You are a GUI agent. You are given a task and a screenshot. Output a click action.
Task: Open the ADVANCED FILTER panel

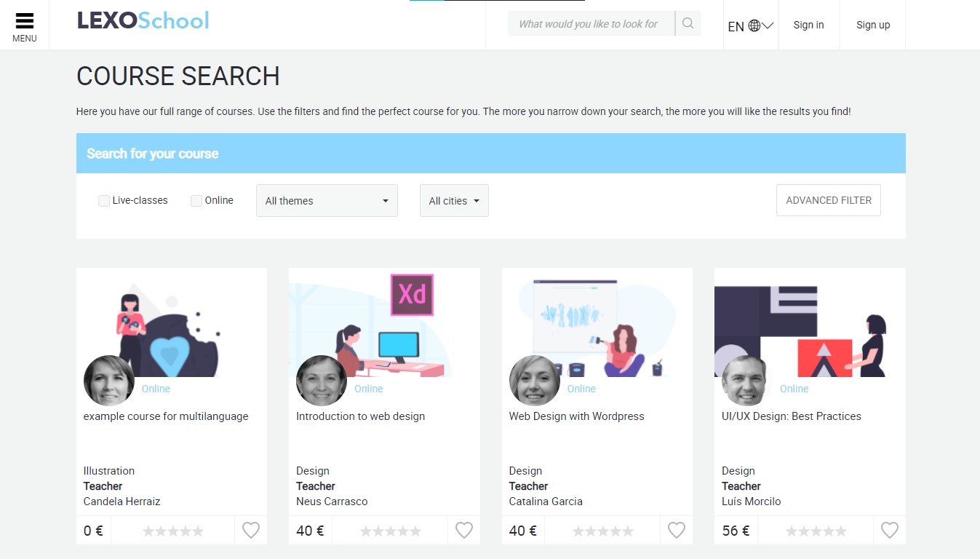[828, 200]
